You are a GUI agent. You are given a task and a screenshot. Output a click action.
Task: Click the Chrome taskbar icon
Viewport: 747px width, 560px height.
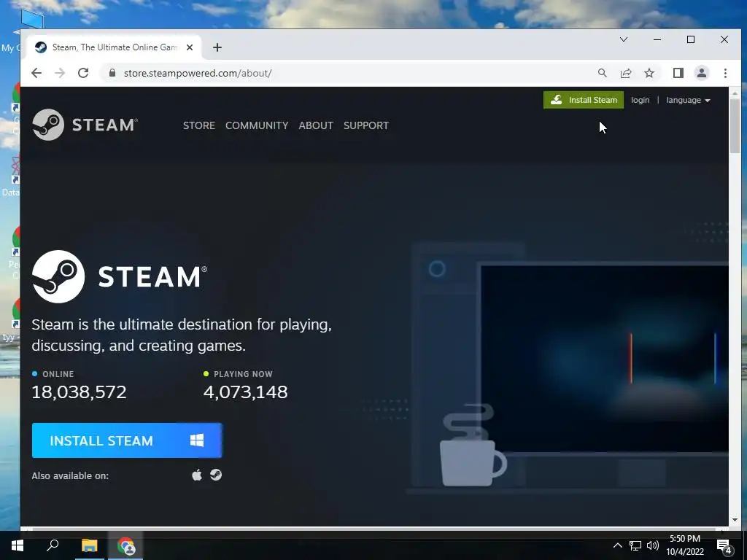point(126,545)
